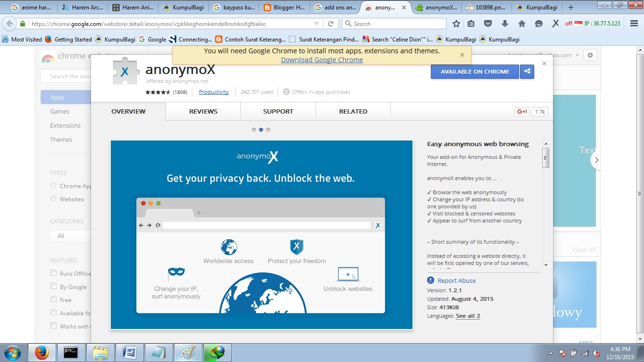Image resolution: width=644 pixels, height=362 pixels.
Task: Open the account email dropdown arrow
Action: click(x=577, y=55)
